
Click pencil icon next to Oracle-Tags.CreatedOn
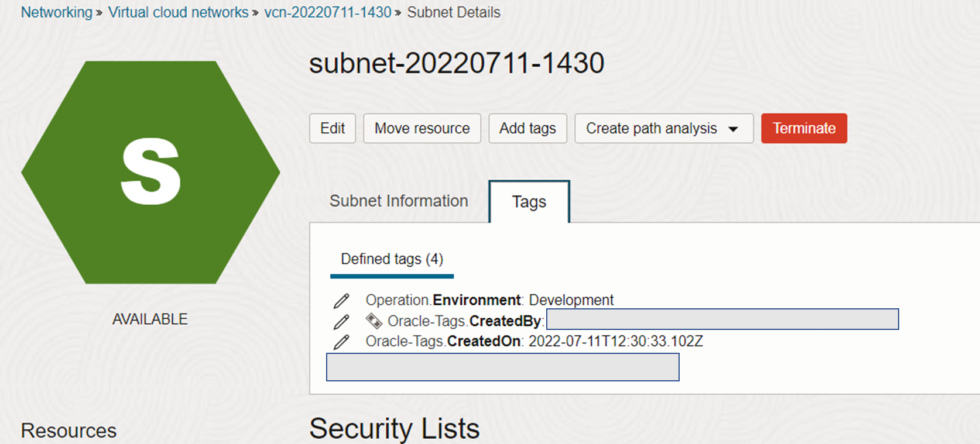(x=341, y=342)
